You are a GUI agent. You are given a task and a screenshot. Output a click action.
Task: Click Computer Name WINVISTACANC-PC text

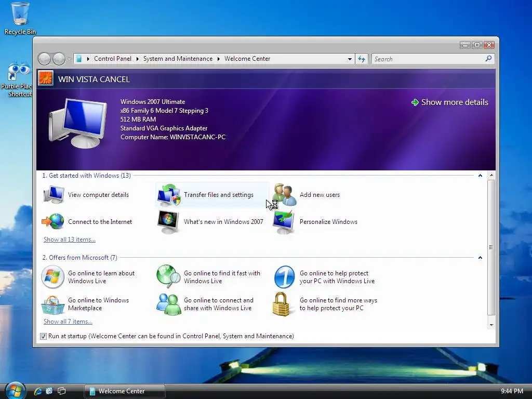click(173, 137)
